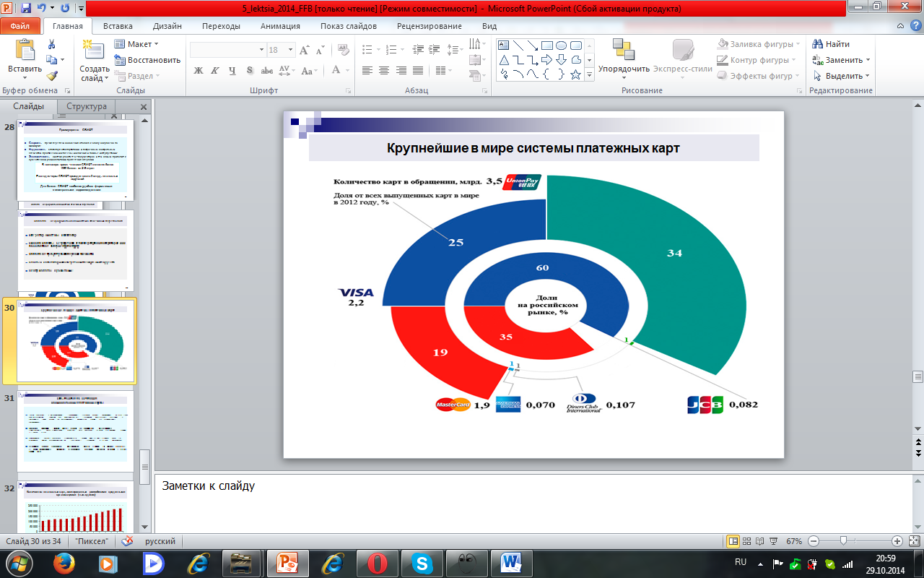Open the Customize Quick Access Toolbar dropdown
Image resolution: width=924 pixels, height=578 pixels.
tap(80, 9)
